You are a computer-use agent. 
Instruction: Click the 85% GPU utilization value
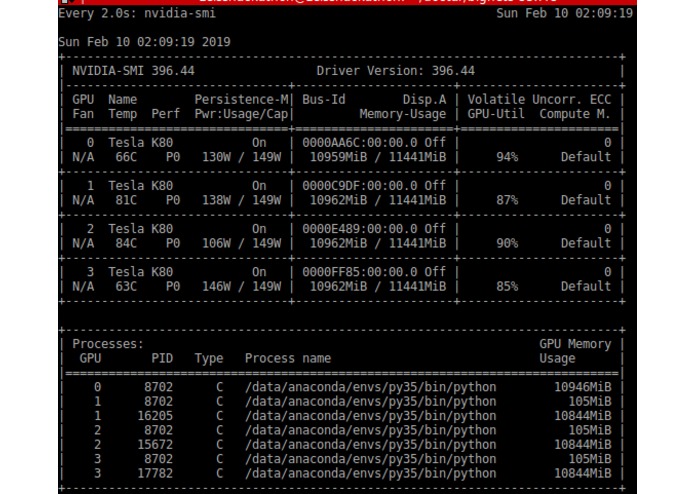tap(507, 287)
